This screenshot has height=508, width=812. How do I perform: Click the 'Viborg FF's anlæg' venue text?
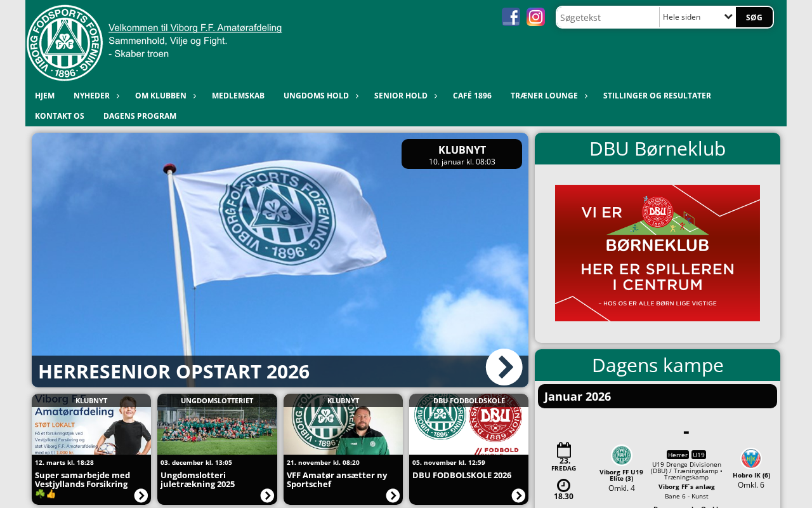[686, 487]
